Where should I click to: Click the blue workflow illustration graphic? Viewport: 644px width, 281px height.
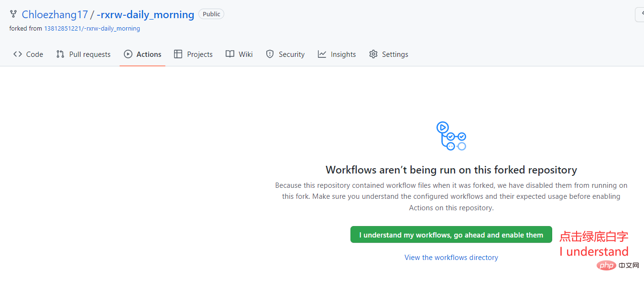point(451,136)
